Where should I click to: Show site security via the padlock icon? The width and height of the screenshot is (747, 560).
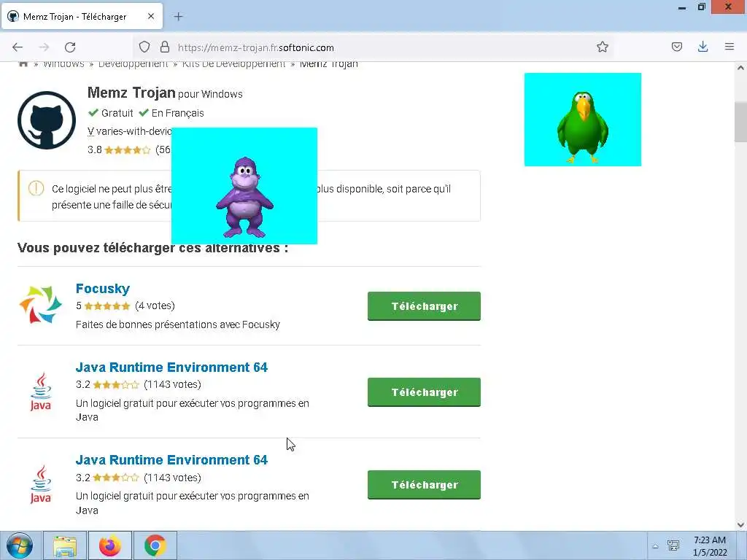pyautogui.click(x=165, y=47)
